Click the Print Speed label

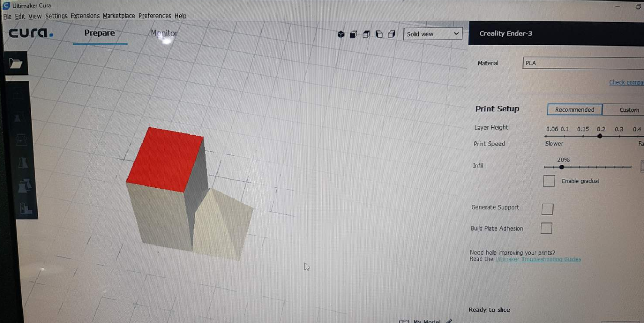(x=489, y=143)
